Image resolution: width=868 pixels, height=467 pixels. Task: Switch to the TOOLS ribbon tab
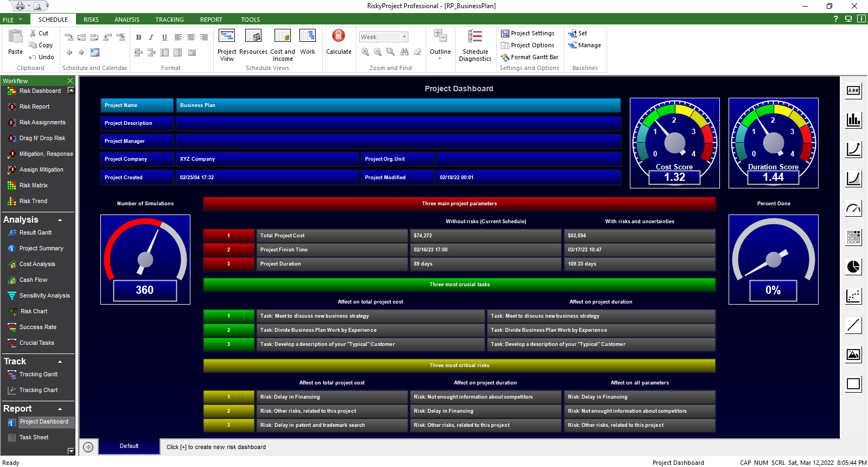(251, 20)
